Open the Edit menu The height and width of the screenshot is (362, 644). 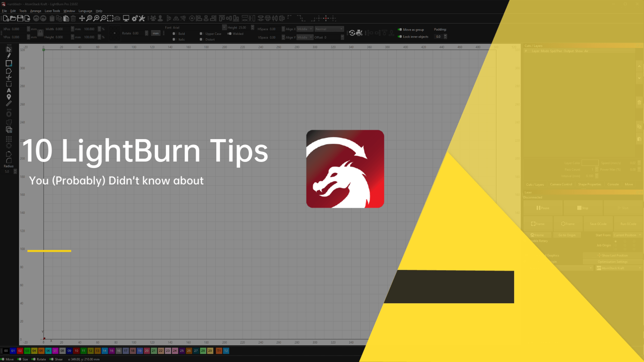[x=13, y=11]
